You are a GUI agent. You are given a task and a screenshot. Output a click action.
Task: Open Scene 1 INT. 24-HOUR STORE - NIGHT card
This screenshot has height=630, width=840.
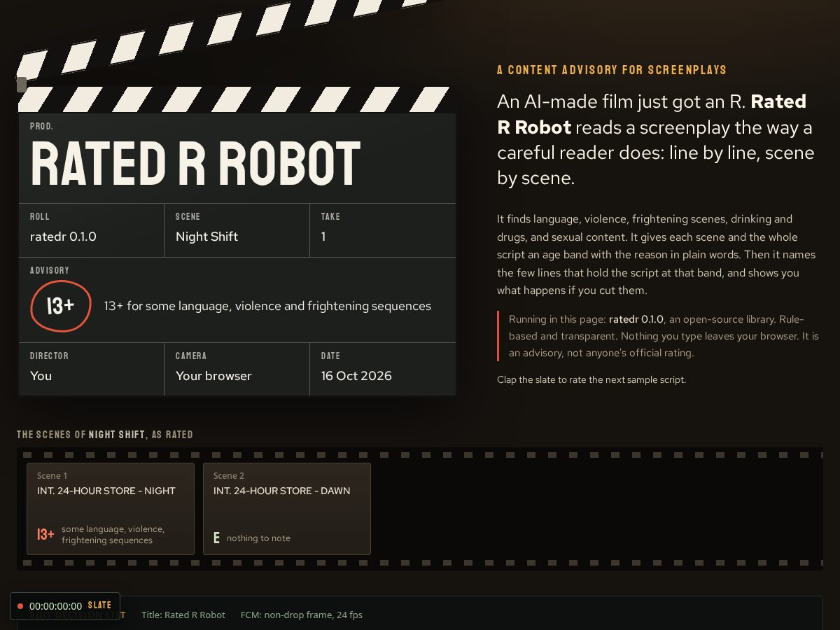pos(111,509)
